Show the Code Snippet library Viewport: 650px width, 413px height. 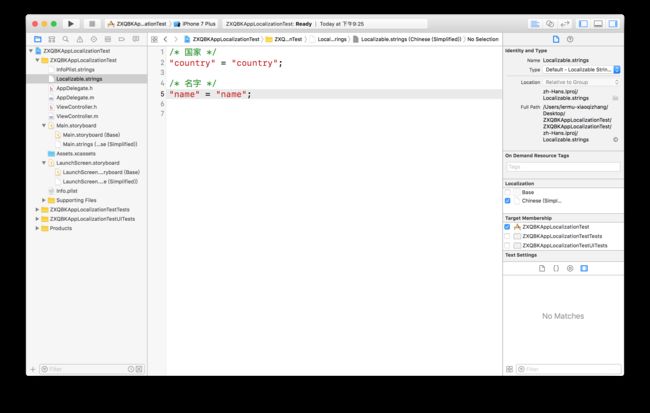(556, 268)
